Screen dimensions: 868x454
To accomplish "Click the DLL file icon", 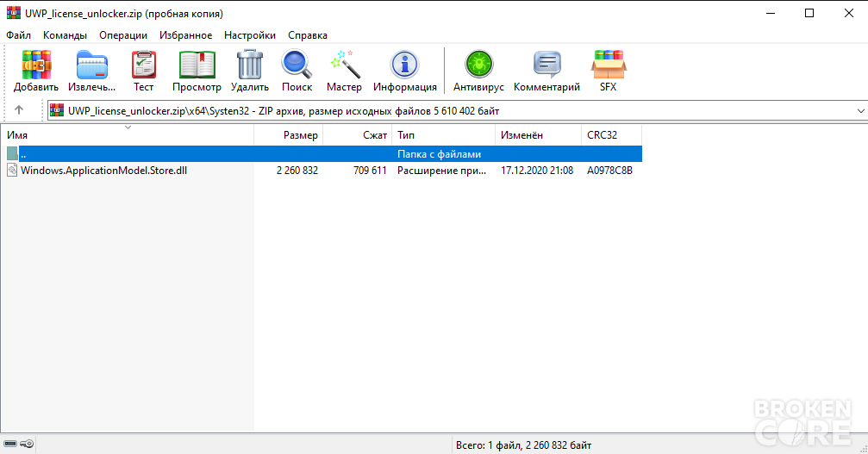I will pos(12,170).
